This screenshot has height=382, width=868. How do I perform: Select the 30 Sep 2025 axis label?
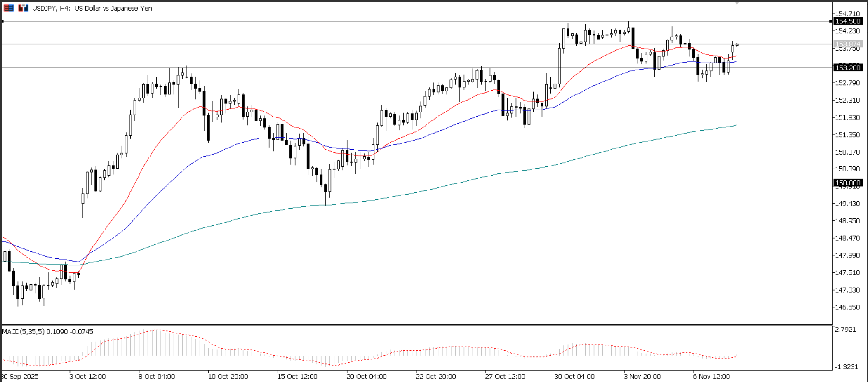[x=20, y=376]
